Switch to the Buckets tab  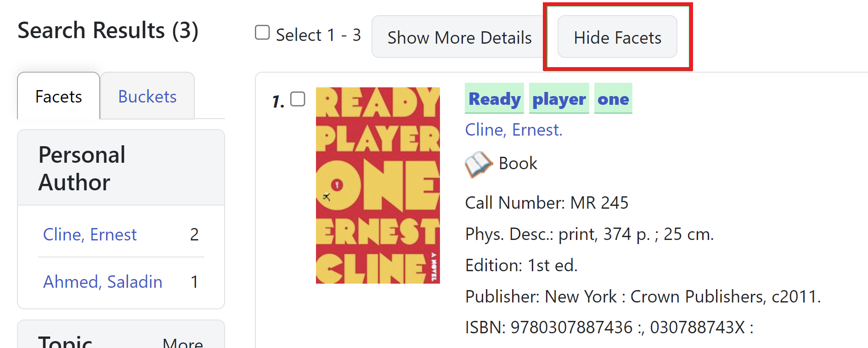147,97
